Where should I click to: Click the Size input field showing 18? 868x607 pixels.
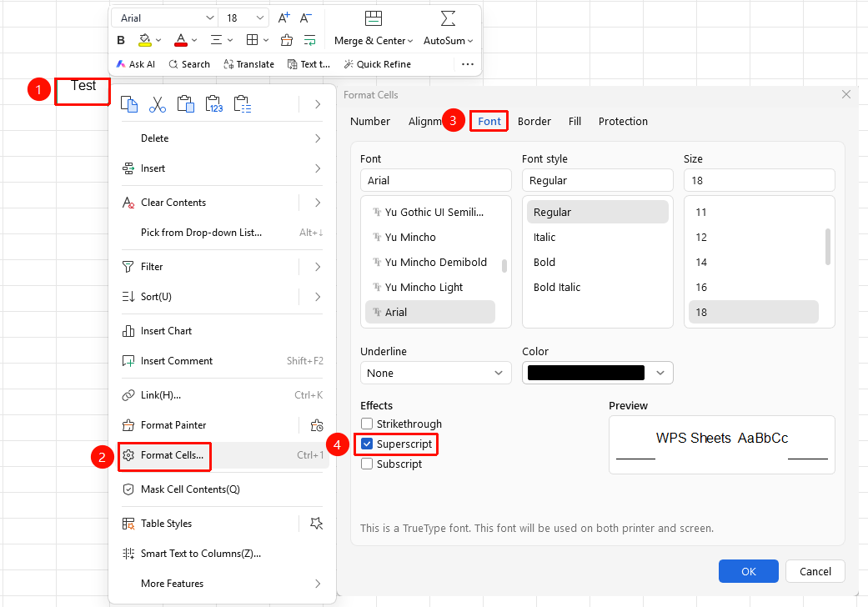pos(759,180)
